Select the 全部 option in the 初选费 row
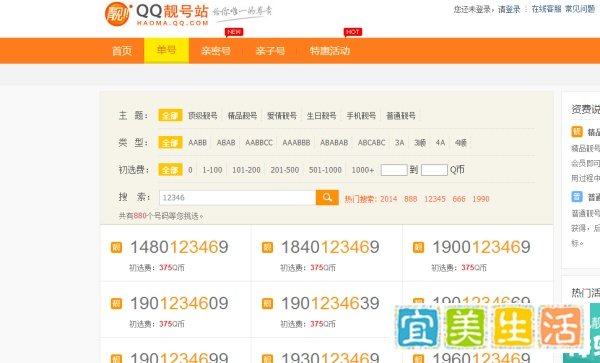Viewport: 600px width, 363px height. pyautogui.click(x=170, y=170)
